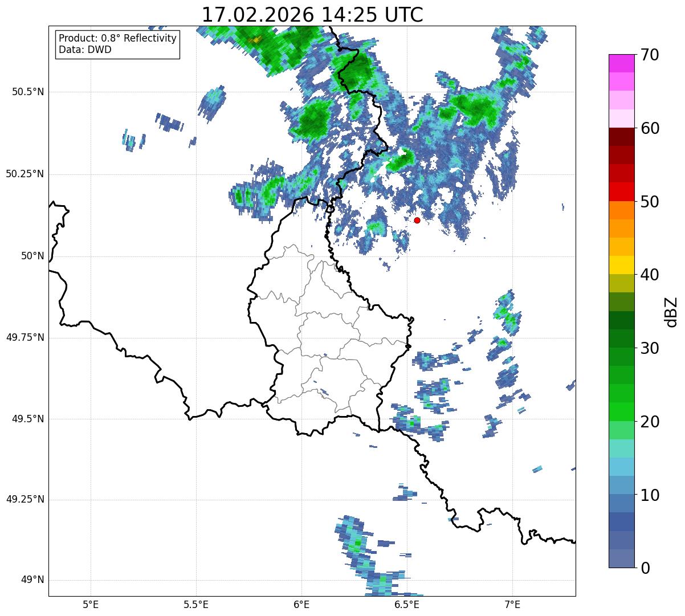The image size is (685, 616).
Task: Click the 50 tick label on colorbar
Action: pos(650,202)
